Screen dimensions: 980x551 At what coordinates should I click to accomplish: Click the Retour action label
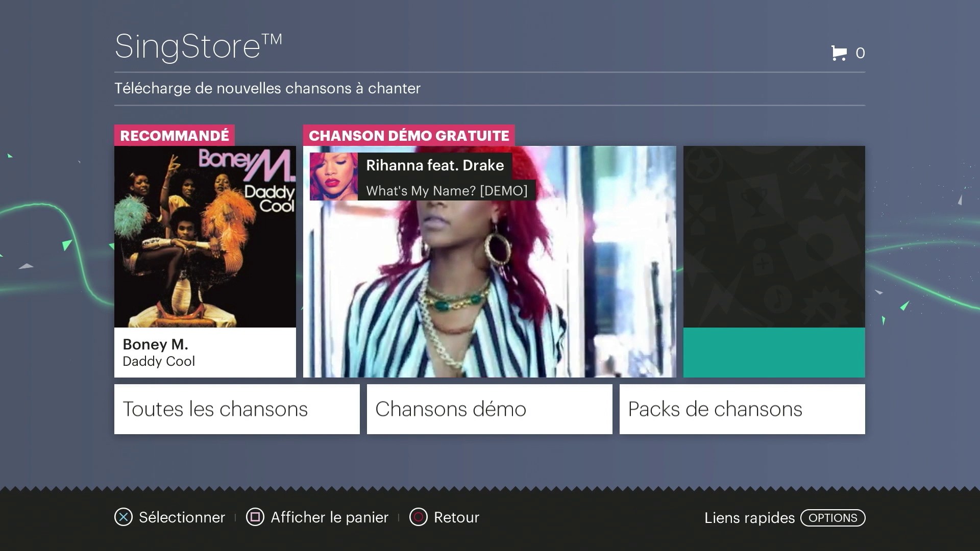click(x=456, y=517)
